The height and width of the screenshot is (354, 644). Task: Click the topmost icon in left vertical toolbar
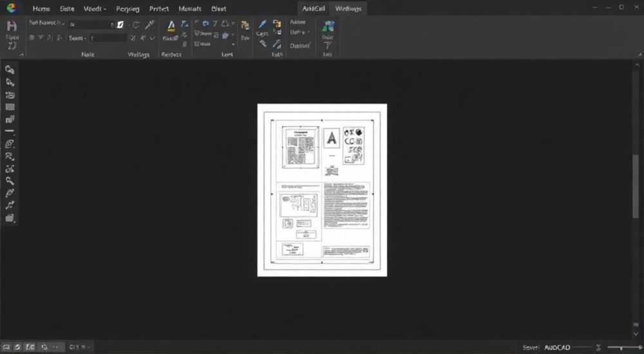point(10,70)
